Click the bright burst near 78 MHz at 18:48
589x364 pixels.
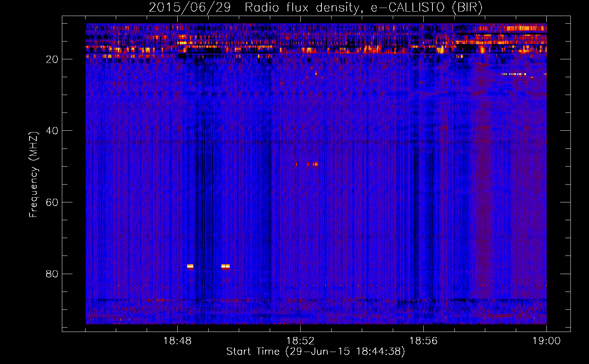click(x=190, y=266)
